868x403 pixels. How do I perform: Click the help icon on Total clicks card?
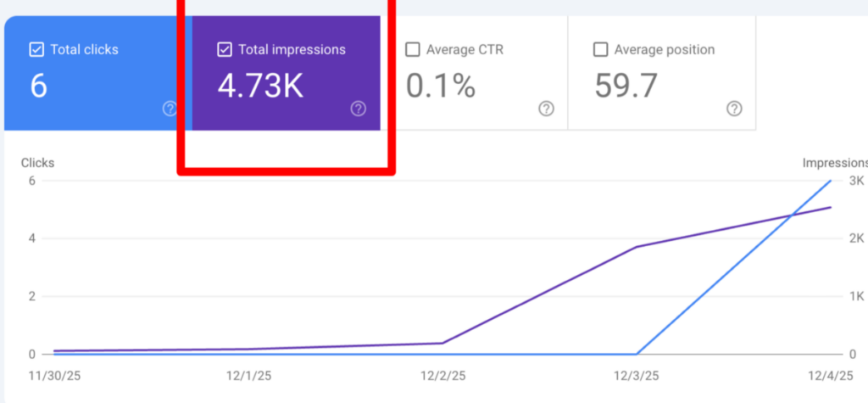[170, 109]
